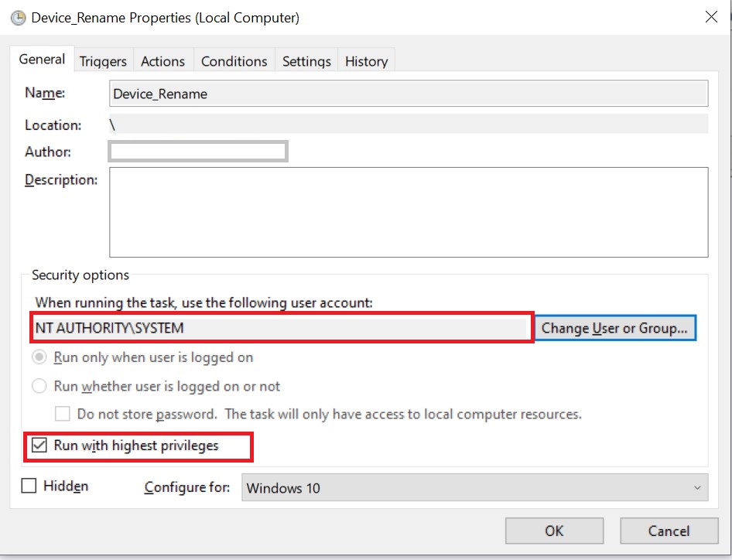The width and height of the screenshot is (732, 560).
Task: Click inside the Author text field
Action: pyautogui.click(x=197, y=151)
